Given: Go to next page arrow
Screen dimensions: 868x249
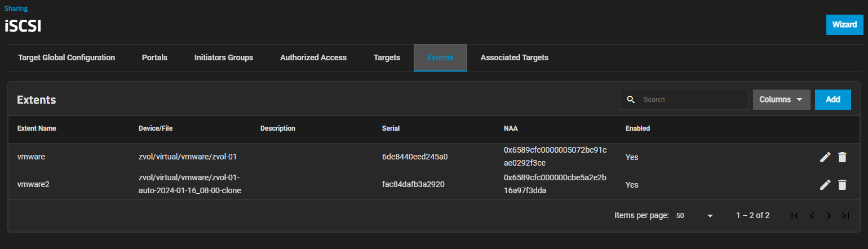Looking at the screenshot, I should coord(829,216).
